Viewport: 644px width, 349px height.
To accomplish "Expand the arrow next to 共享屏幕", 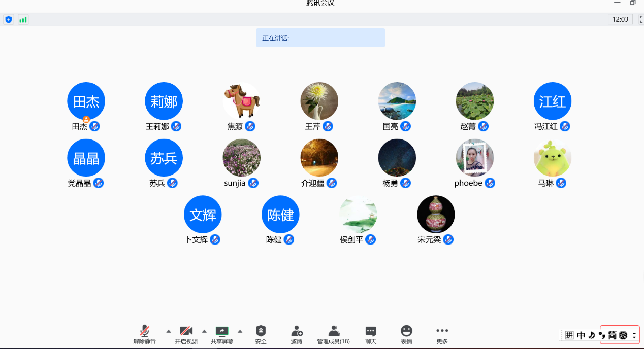I will pyautogui.click(x=240, y=331).
